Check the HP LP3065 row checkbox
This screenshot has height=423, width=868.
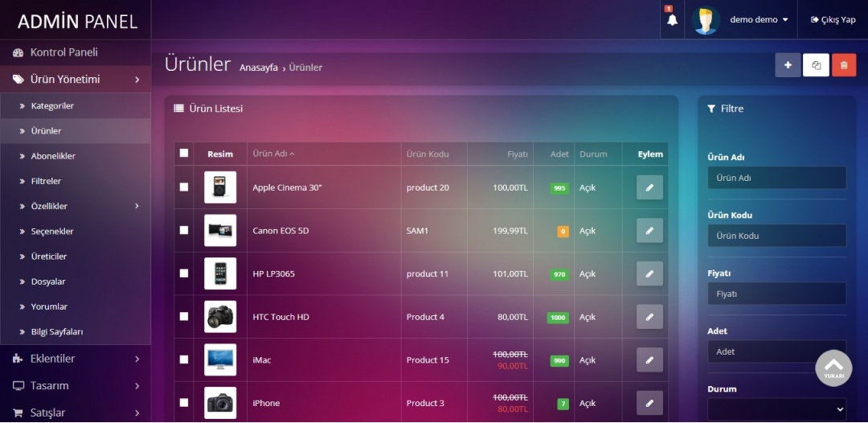point(184,273)
